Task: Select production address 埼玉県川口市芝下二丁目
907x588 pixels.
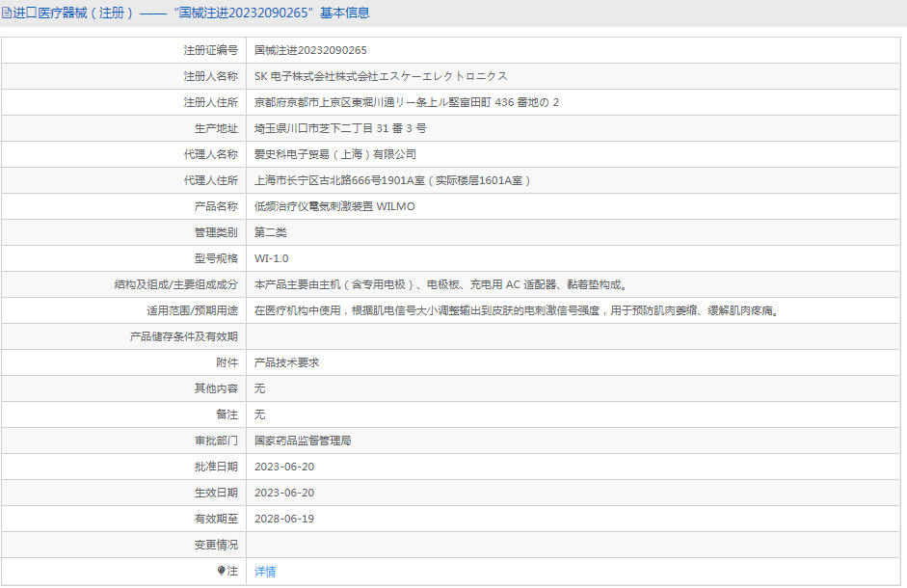Action: [x=340, y=128]
